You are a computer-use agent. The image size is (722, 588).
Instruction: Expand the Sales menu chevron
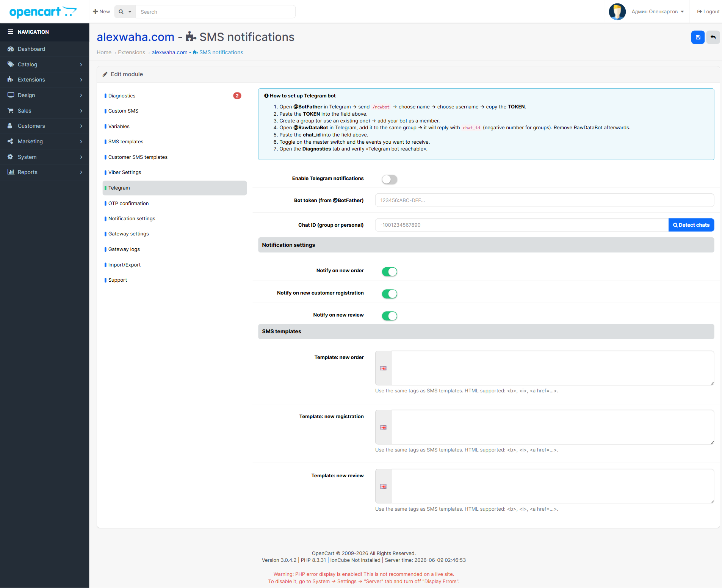(x=81, y=111)
